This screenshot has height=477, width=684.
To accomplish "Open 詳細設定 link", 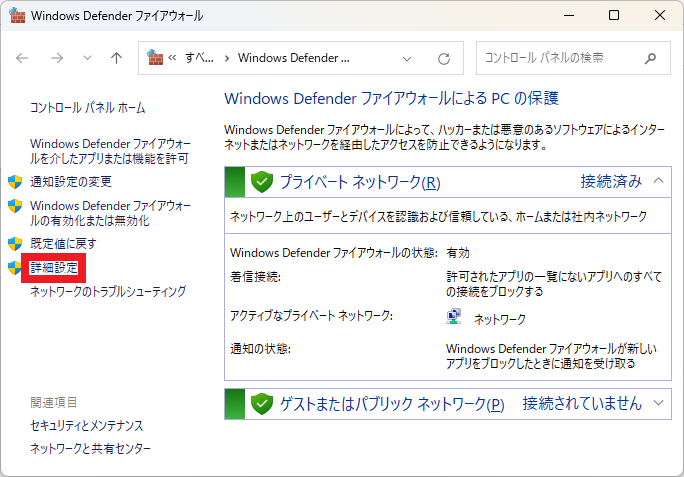I will [x=54, y=268].
